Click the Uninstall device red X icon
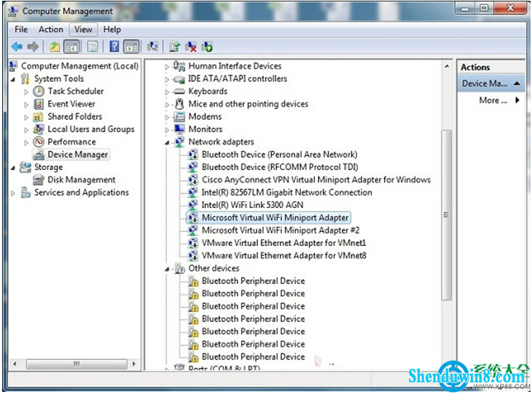The image size is (532, 394). tap(191, 47)
